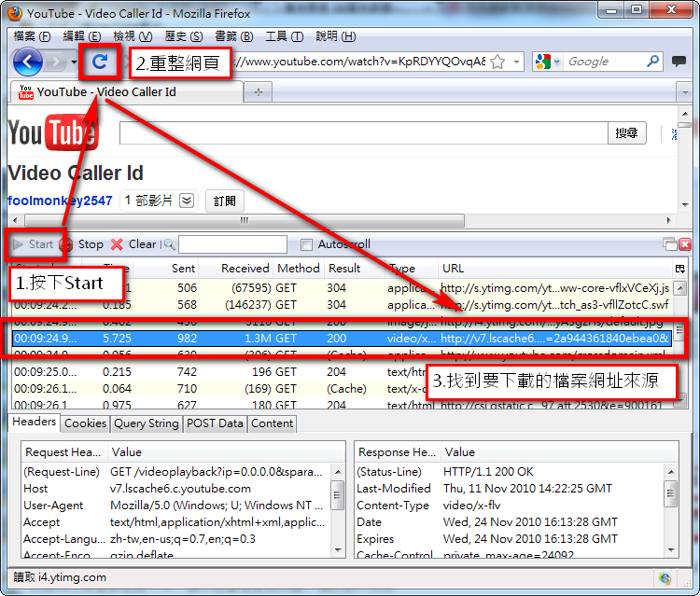Sort by the Method column header
700x596 pixels.
click(299, 269)
